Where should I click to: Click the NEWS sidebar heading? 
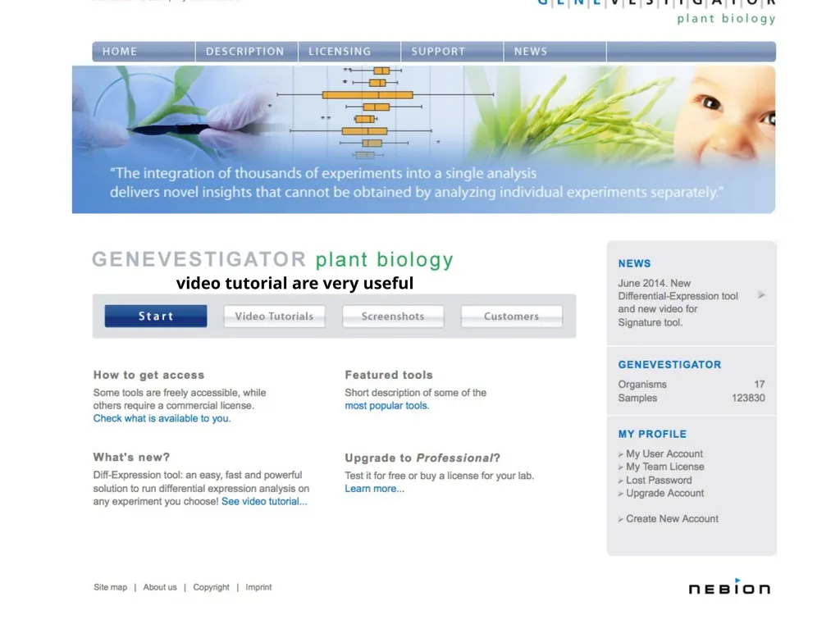[x=635, y=263]
